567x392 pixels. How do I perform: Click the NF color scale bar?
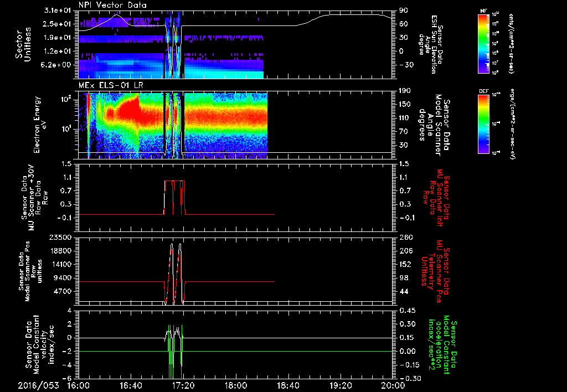click(484, 43)
